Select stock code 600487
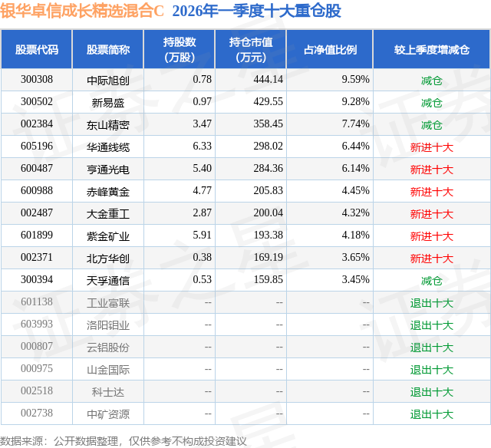Image resolution: width=491 pixels, height=448 pixels. (37, 169)
